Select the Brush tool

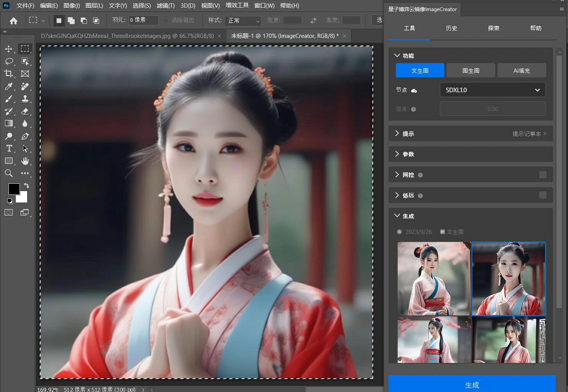9,99
